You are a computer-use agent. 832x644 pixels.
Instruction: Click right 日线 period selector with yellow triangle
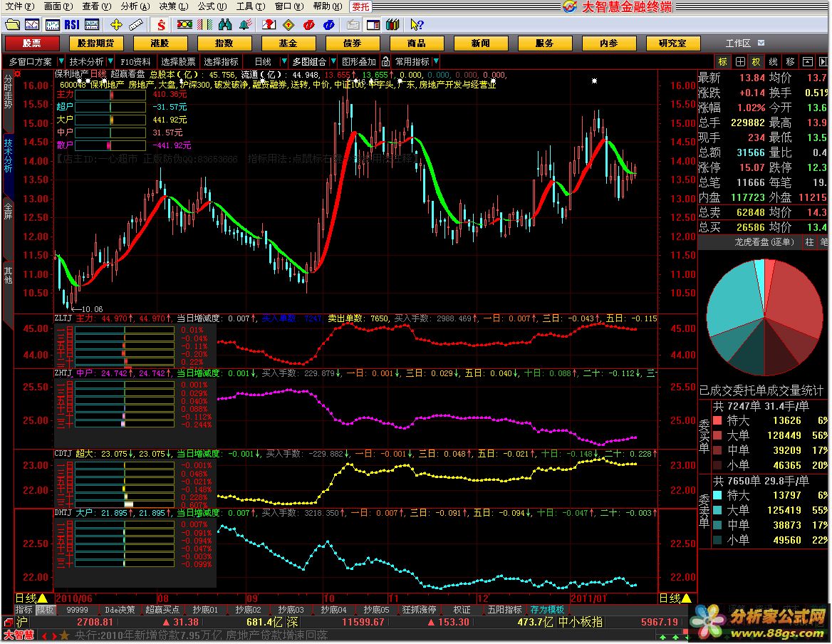(675, 598)
